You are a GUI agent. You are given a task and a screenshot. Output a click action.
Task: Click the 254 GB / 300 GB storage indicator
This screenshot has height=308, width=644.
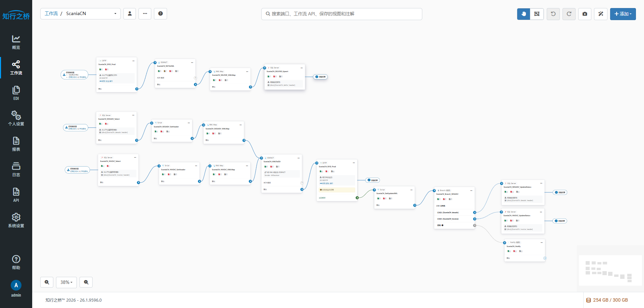607,300
